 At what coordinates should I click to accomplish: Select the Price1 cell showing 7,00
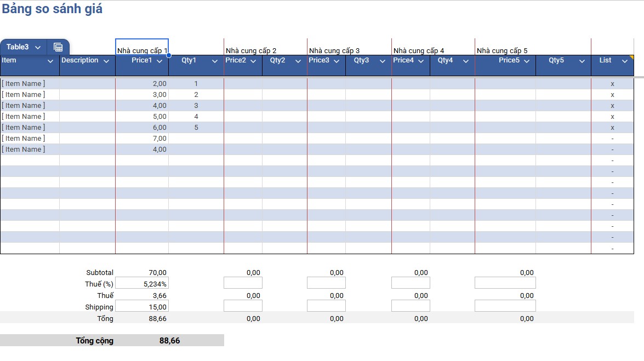coord(142,139)
